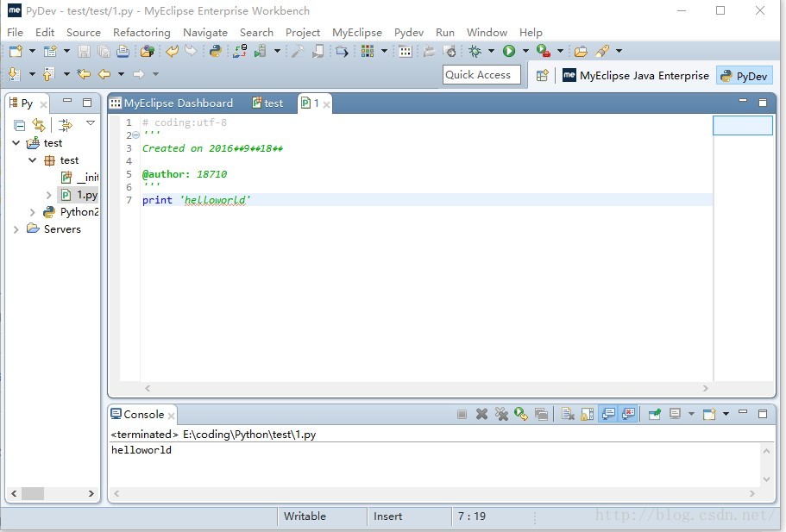Toggle show console on standard output change
The image size is (786, 532).
(608, 415)
